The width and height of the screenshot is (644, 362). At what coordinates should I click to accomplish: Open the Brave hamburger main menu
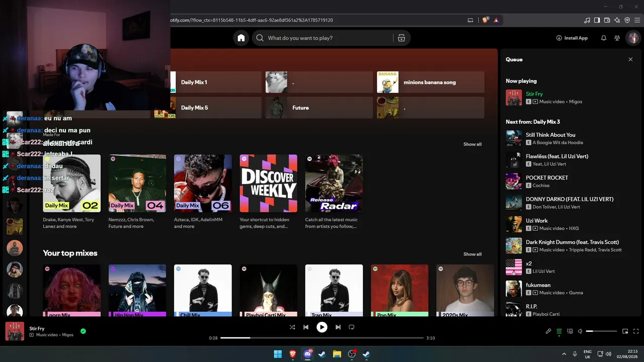[637, 20]
